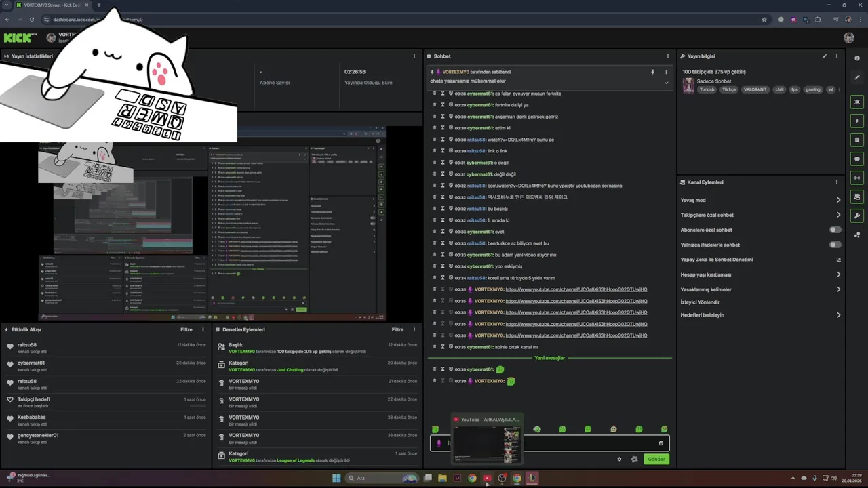Screen dimensions: 868x488
Task: Delete the 'o değil' chat message
Action: [x=435, y=163]
